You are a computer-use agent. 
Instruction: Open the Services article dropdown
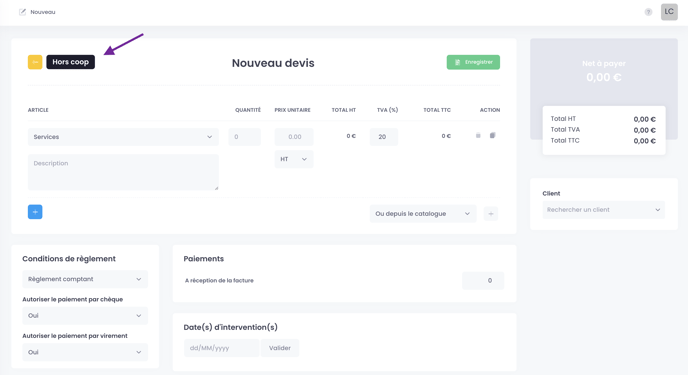pyautogui.click(x=123, y=137)
